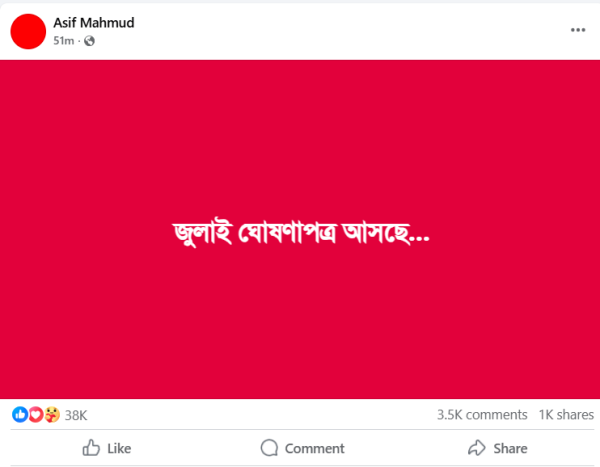
Task: Click the red heart reaction icon
Action: coord(36,415)
